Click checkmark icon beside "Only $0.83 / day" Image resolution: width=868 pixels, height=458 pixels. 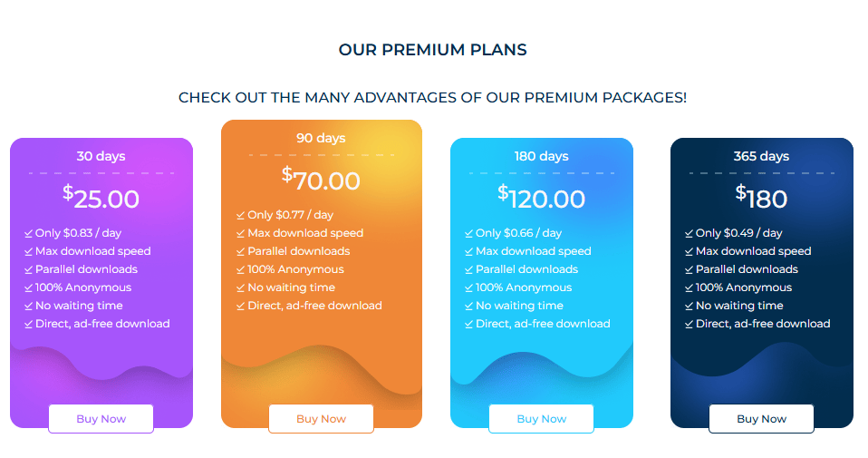click(x=29, y=233)
